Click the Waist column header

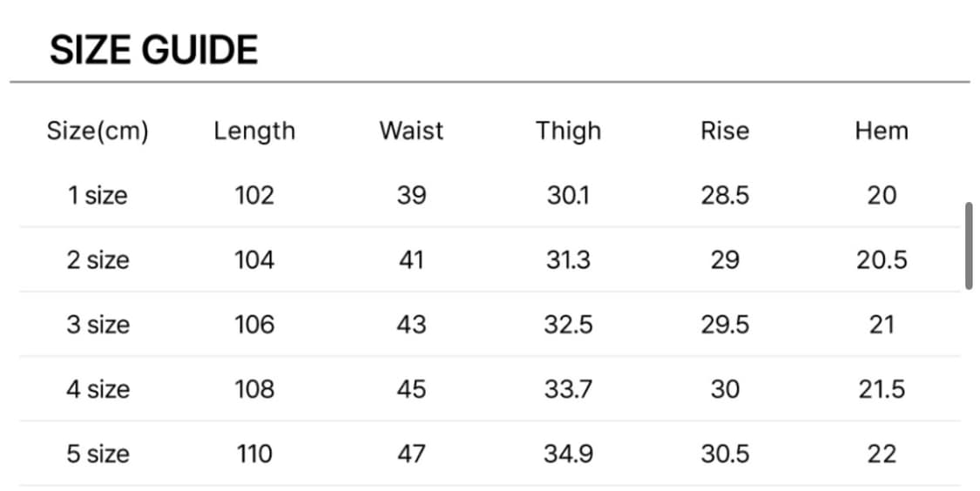point(411,131)
